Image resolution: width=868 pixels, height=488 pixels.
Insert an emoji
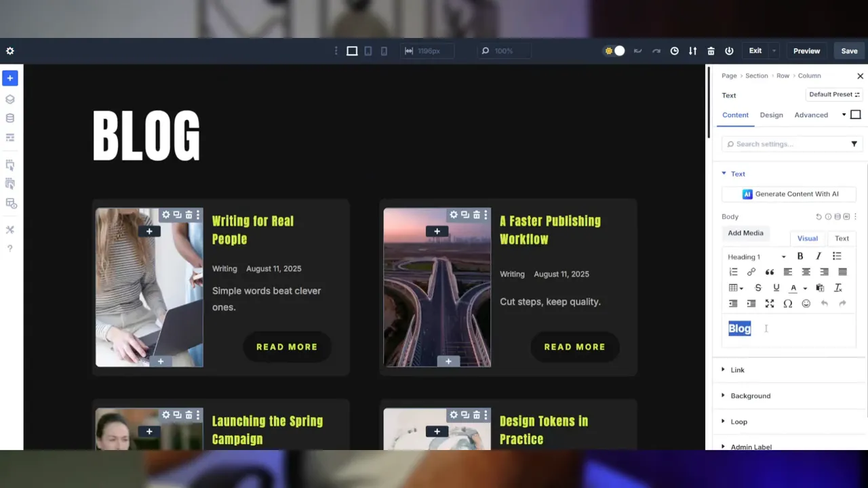click(806, 304)
